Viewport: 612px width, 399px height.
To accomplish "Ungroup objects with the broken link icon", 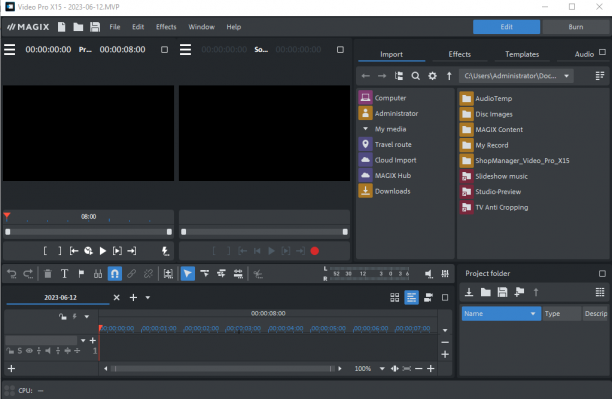I will (x=148, y=274).
